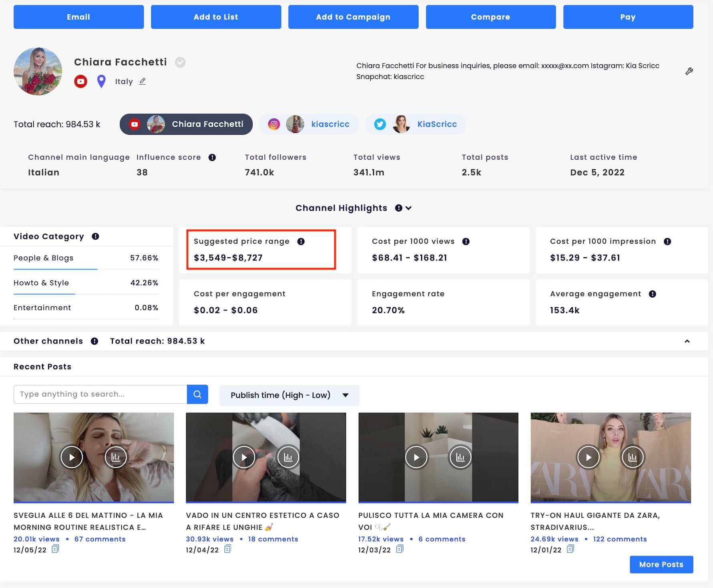Click info icon beside Video Category
The height and width of the screenshot is (588, 713).
(x=95, y=236)
